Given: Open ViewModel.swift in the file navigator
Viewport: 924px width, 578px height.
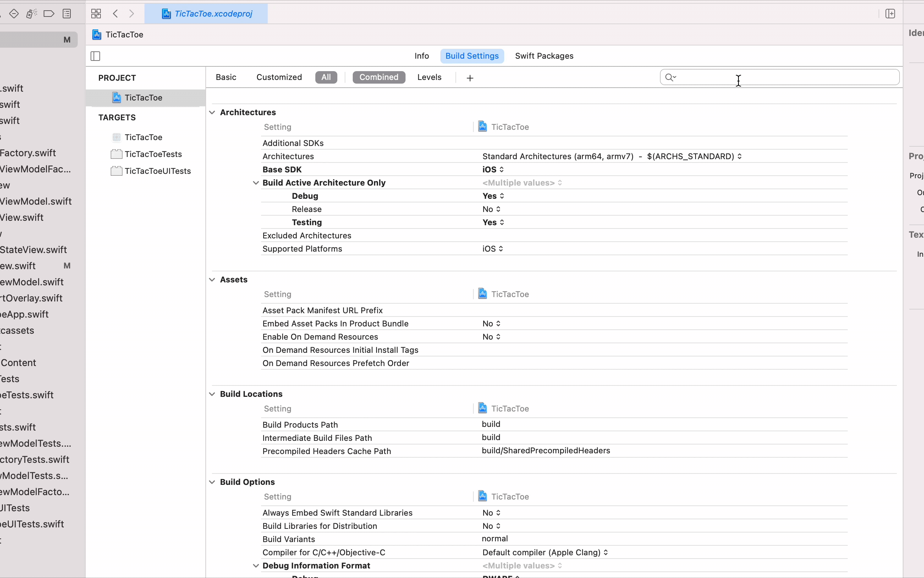Looking at the screenshot, I should click(36, 201).
